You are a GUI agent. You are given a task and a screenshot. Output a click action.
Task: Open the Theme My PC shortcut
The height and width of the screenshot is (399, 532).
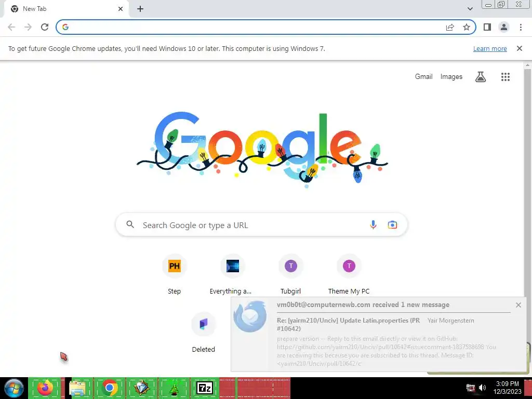349,275
